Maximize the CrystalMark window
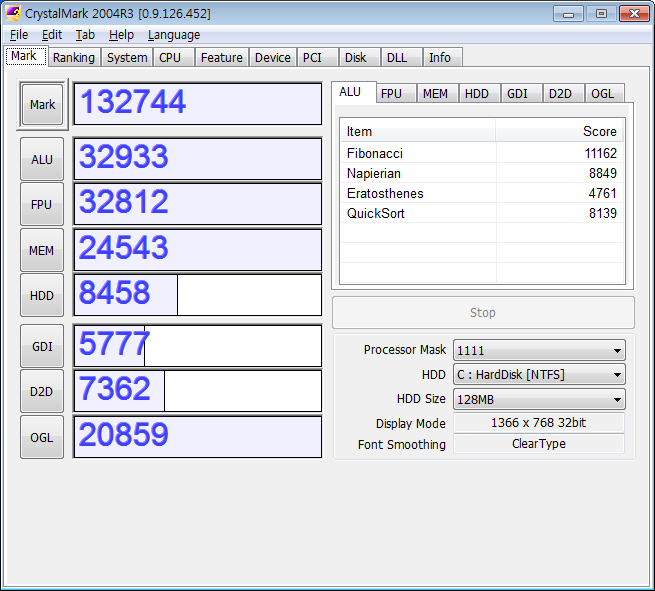This screenshot has height=591, width=655. (x=601, y=14)
